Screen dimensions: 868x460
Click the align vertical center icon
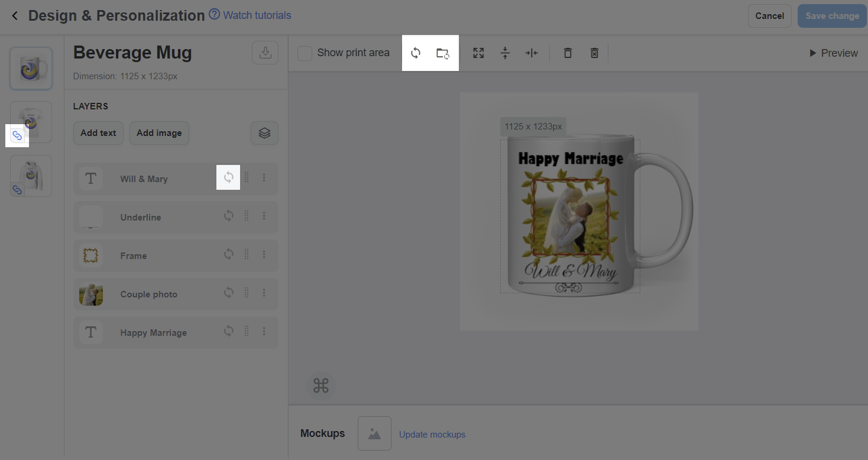point(505,53)
